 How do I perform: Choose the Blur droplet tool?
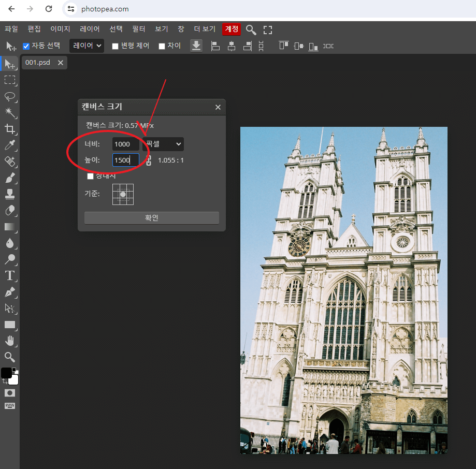pyautogui.click(x=10, y=243)
